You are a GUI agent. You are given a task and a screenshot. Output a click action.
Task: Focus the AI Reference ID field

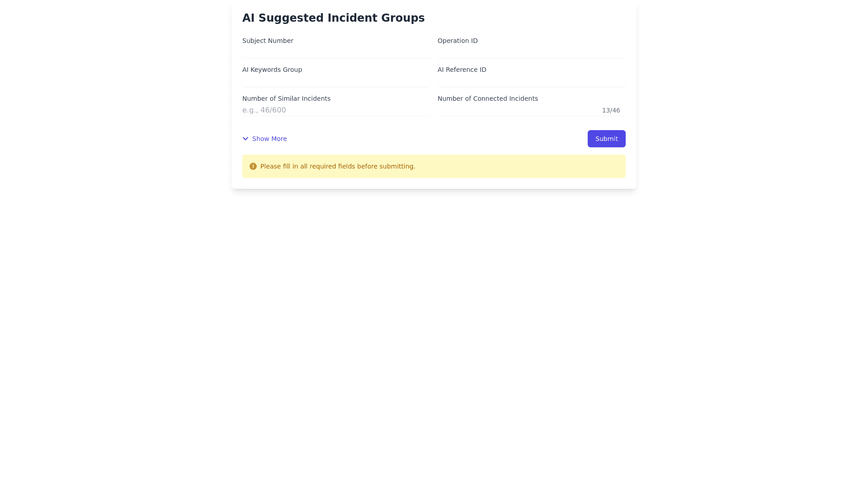coord(531,81)
